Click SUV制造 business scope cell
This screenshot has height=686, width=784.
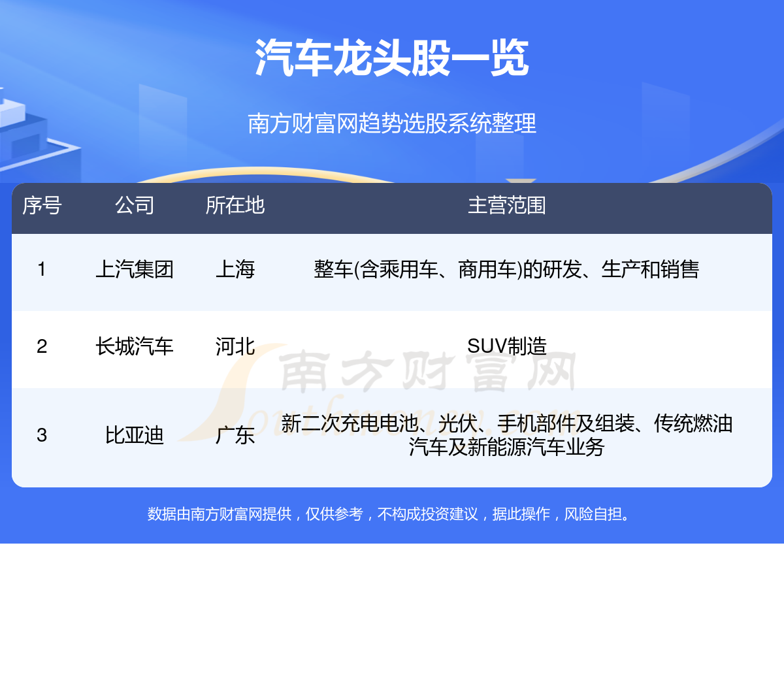pyautogui.click(x=507, y=346)
